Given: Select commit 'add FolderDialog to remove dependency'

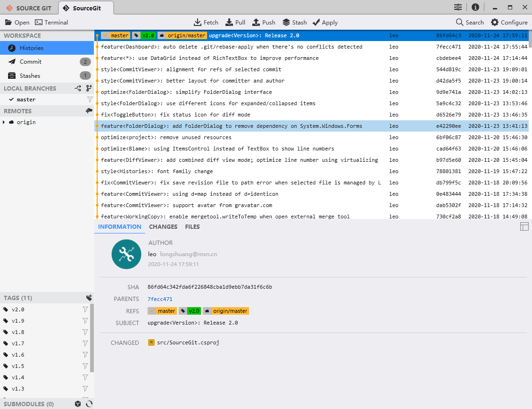Looking at the screenshot, I should click(311, 126).
